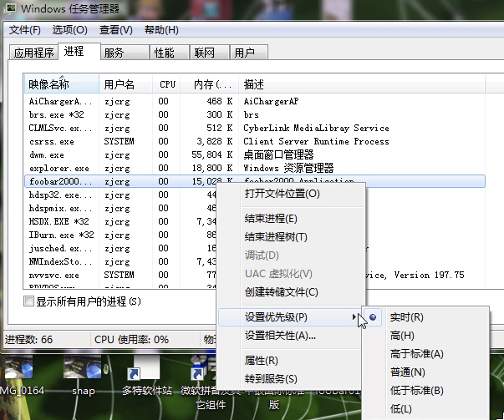Screen dimensions: 504x420
Task: Select the foobar2000... process row
Action: 255,181
